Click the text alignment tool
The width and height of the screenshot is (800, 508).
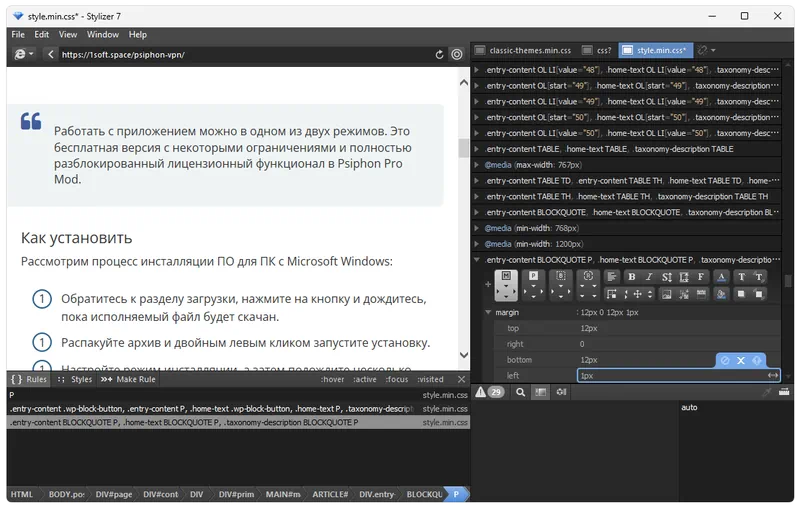point(611,277)
